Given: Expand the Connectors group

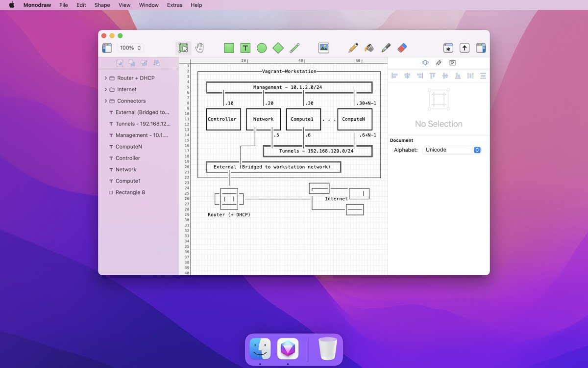Looking at the screenshot, I should tap(106, 101).
